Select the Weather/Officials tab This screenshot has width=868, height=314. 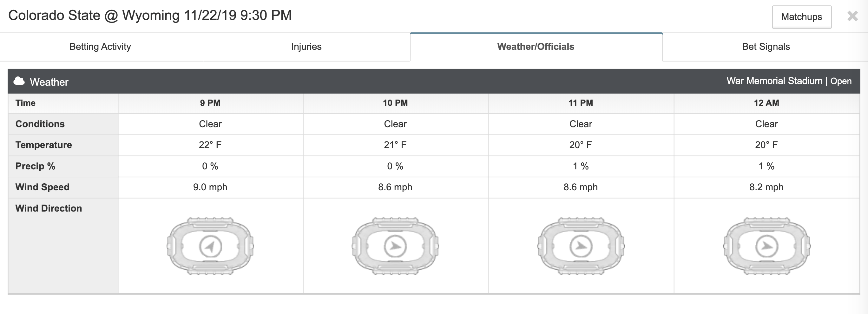coord(536,47)
